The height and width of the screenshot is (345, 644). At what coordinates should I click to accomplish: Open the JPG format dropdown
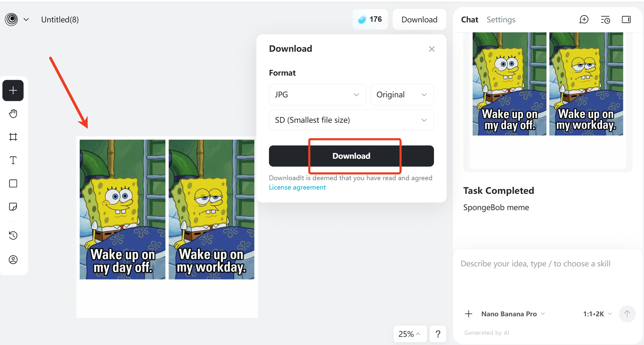coord(317,95)
